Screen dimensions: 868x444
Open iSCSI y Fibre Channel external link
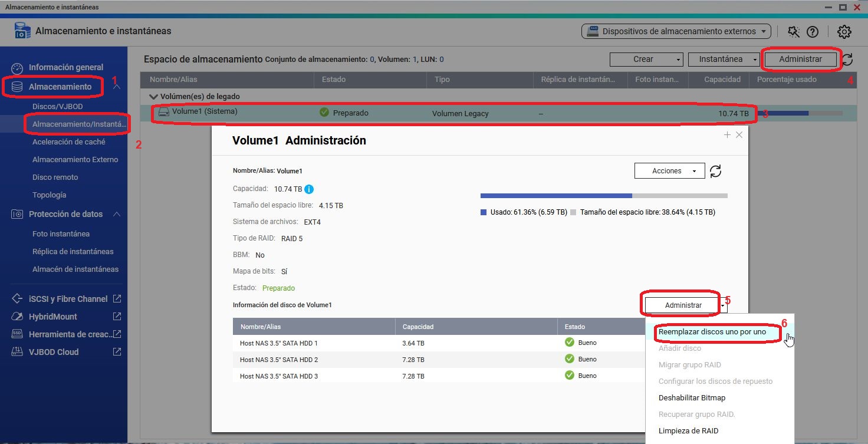pos(117,299)
